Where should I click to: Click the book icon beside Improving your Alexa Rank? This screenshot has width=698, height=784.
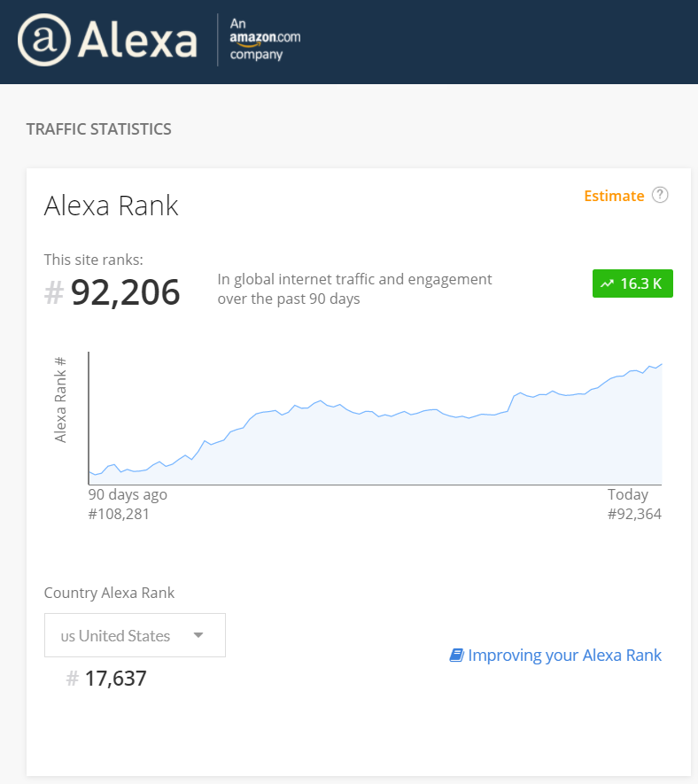tap(456, 655)
